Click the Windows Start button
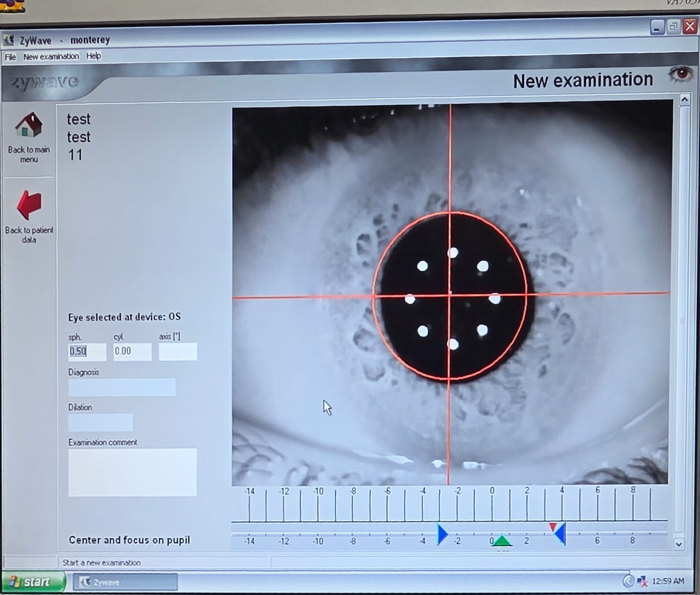Image resolution: width=700 pixels, height=595 pixels. point(31,582)
